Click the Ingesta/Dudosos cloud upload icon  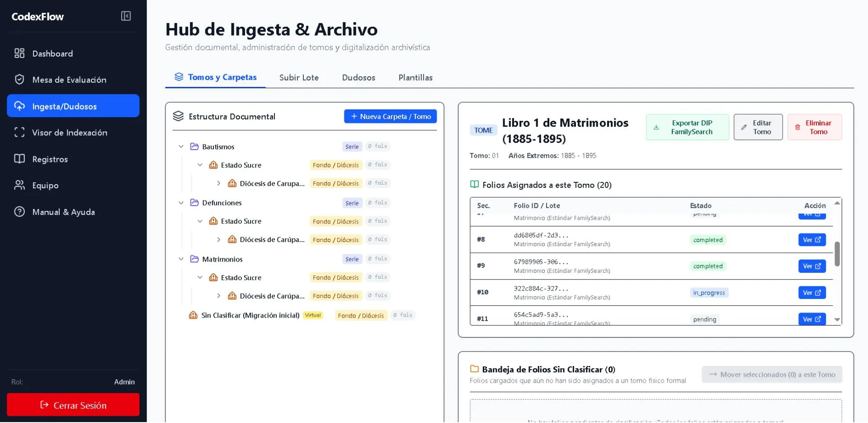(x=19, y=106)
